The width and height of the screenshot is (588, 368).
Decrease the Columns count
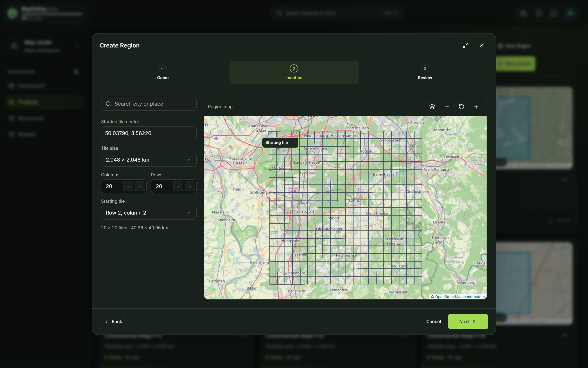128,186
